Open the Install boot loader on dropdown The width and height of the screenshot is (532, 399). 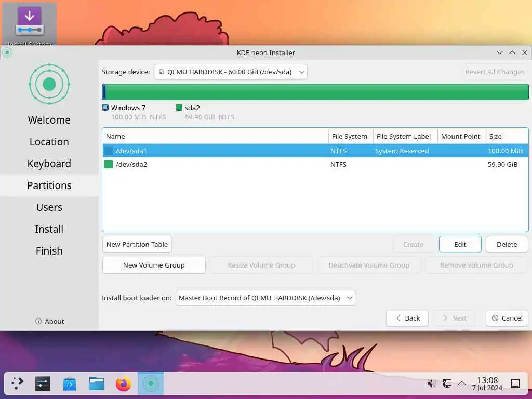click(265, 298)
